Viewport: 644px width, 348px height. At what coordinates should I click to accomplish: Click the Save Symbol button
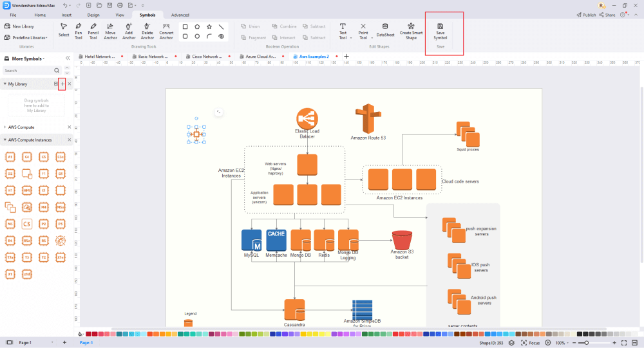440,31
